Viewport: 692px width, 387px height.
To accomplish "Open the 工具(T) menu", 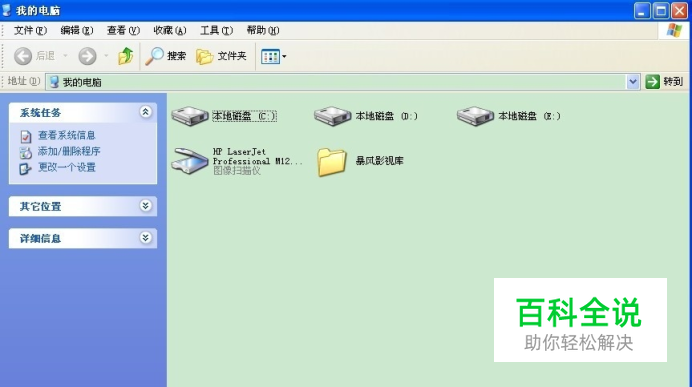I will click(x=216, y=30).
